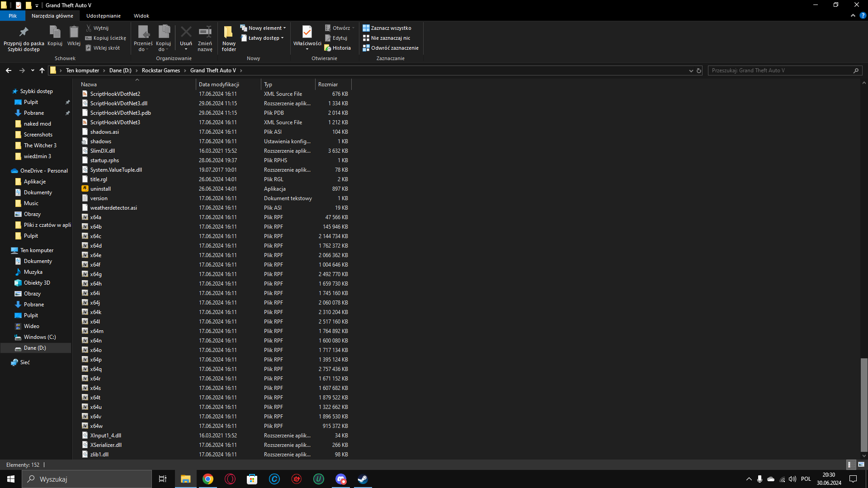The width and height of the screenshot is (868, 488).
Task: Click Zmień nazwę rename icon
Action: 205,32
